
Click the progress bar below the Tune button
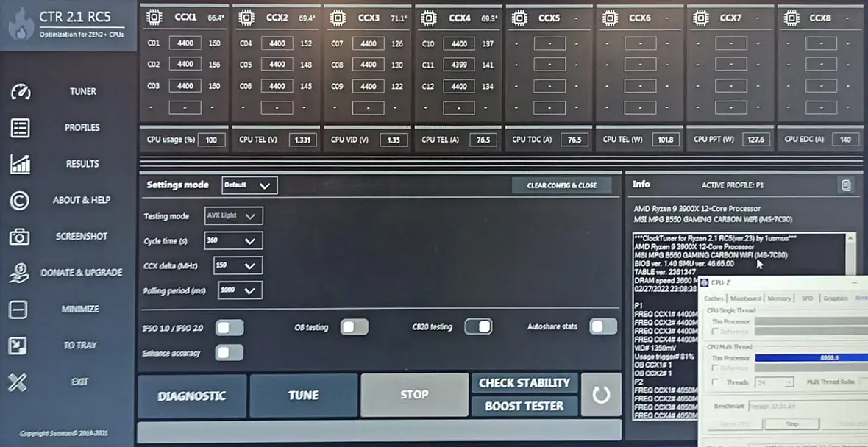[379, 432]
